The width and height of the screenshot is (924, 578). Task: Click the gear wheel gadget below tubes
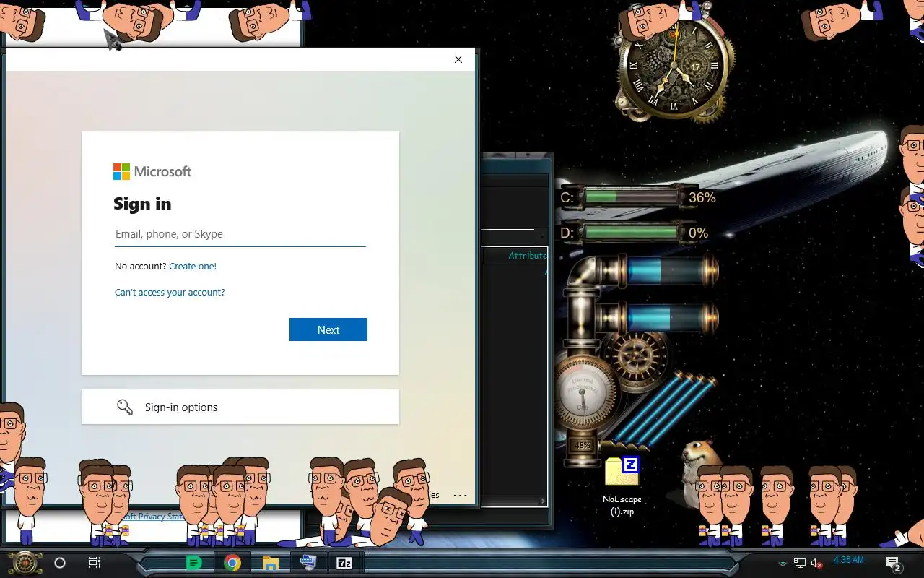(637, 354)
